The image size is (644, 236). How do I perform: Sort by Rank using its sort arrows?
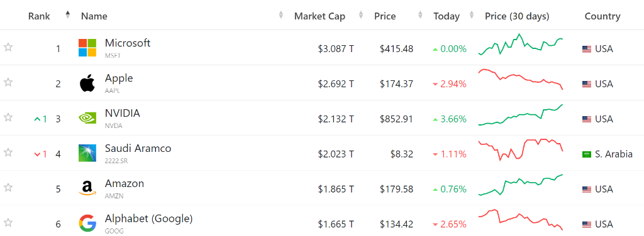pyautogui.click(x=68, y=15)
